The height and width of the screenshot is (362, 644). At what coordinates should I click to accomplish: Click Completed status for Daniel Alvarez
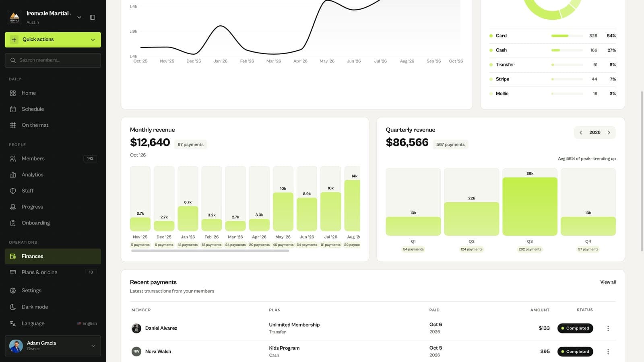[x=575, y=328]
